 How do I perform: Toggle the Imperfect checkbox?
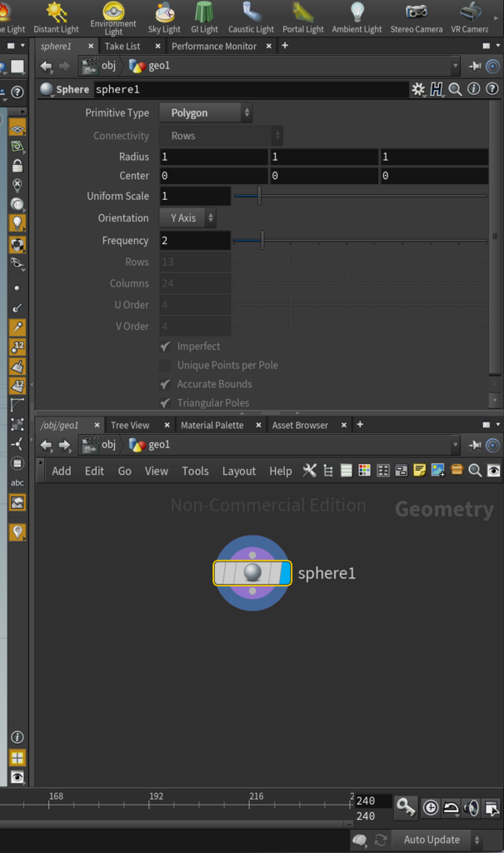[x=165, y=346]
